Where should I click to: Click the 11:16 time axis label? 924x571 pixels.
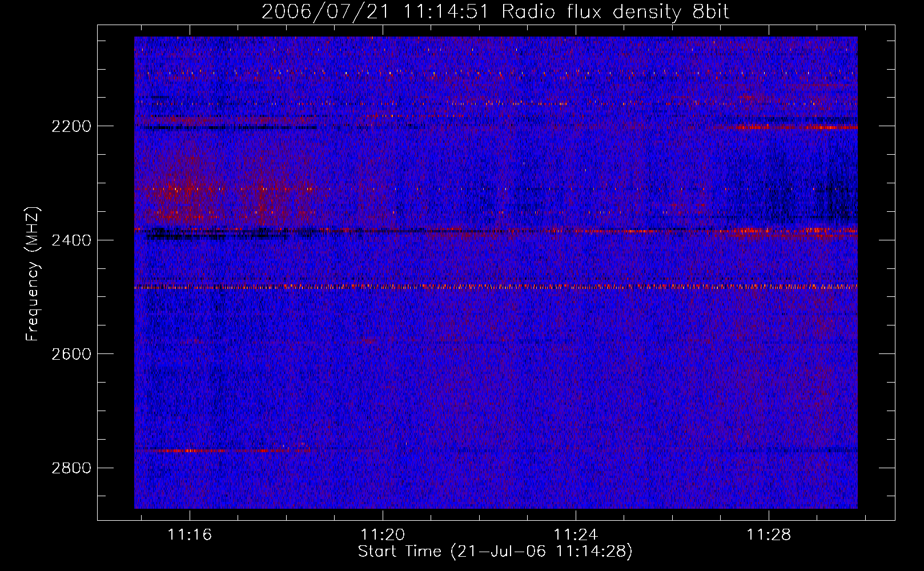[190, 534]
